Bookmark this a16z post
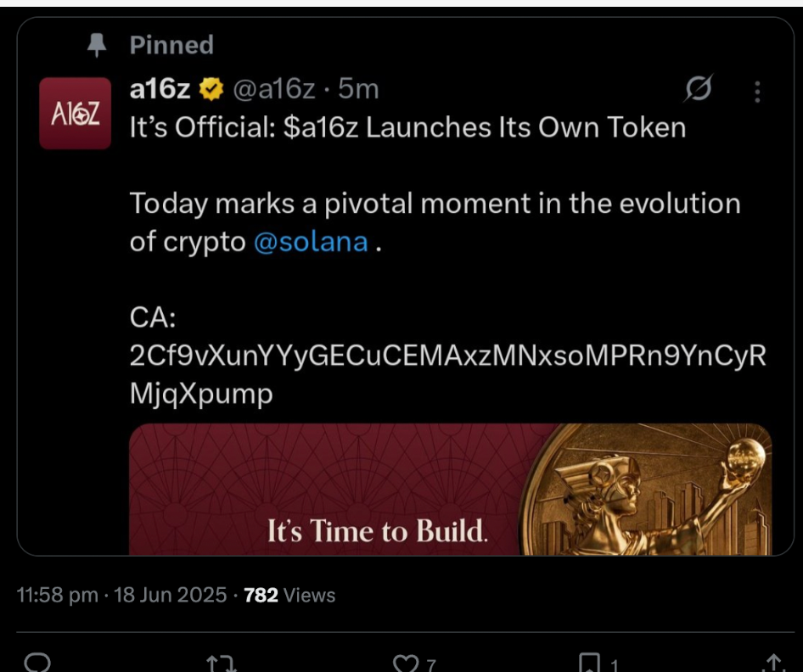 (589, 662)
